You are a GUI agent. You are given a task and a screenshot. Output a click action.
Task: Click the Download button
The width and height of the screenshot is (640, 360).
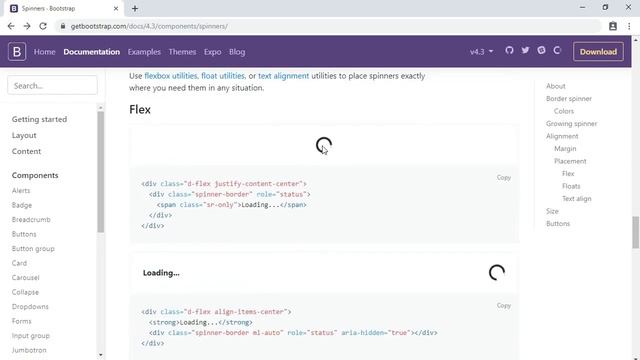pos(598,52)
